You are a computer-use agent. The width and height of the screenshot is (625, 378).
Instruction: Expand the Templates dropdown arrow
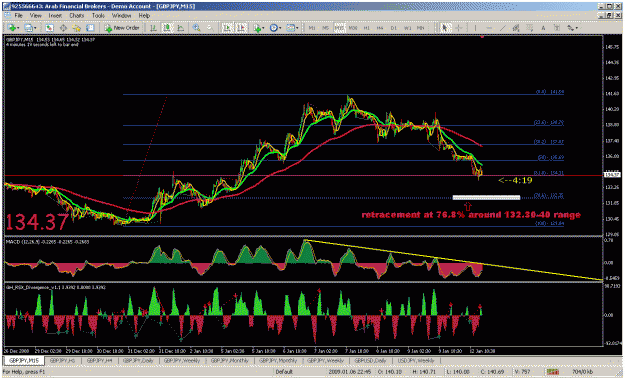coord(297,28)
